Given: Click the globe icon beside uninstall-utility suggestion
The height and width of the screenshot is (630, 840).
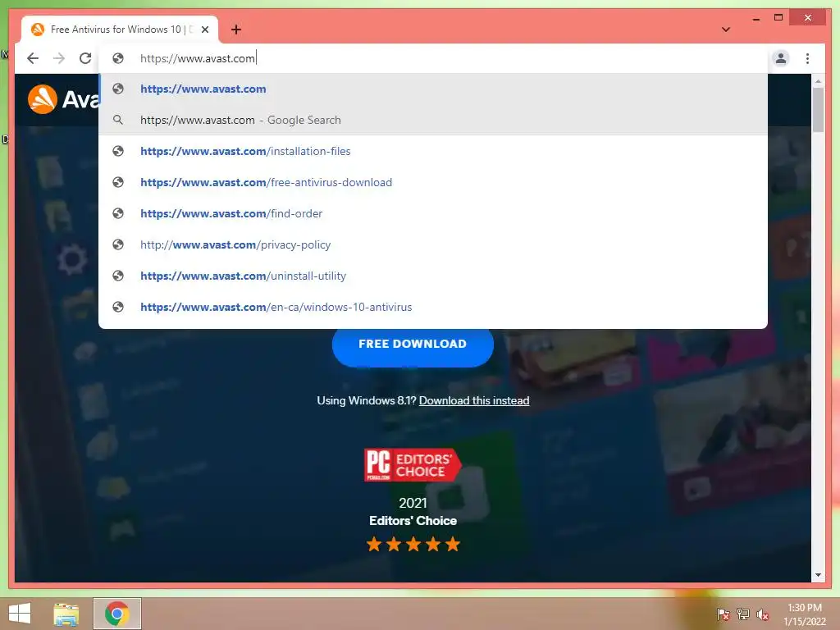Looking at the screenshot, I should [118, 276].
